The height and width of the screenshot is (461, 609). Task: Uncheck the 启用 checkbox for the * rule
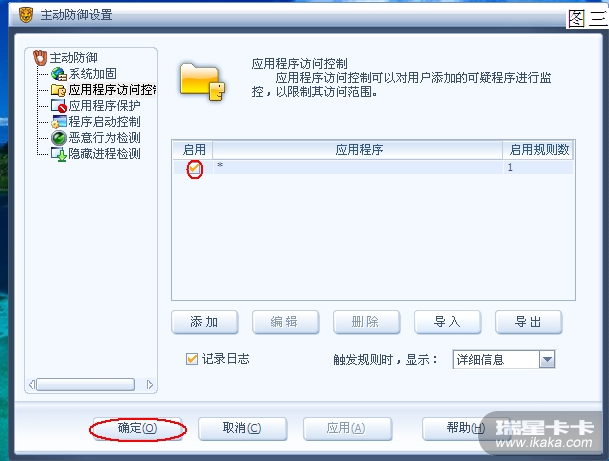(x=194, y=169)
